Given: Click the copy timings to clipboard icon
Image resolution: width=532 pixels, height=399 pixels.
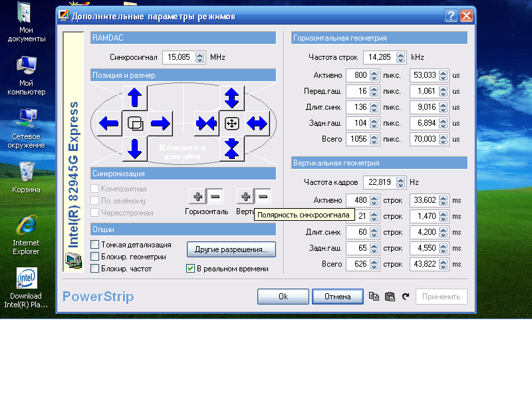Looking at the screenshot, I should [374, 297].
